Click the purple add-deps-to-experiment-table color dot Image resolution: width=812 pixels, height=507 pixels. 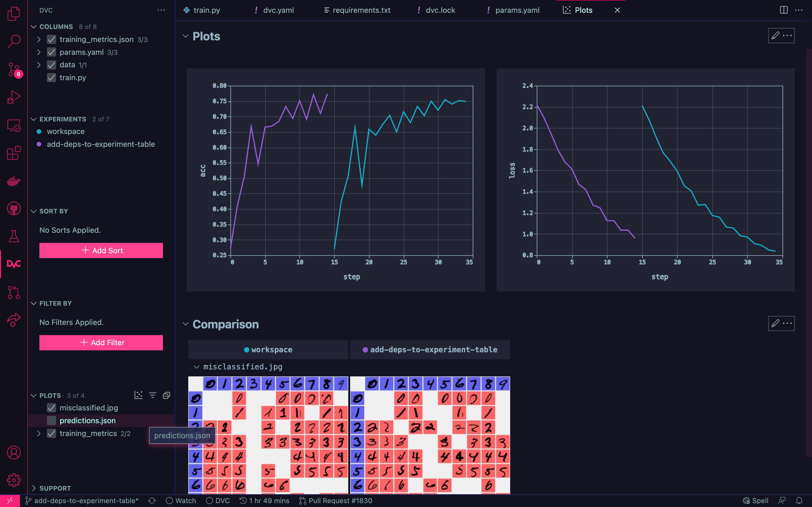coord(39,144)
